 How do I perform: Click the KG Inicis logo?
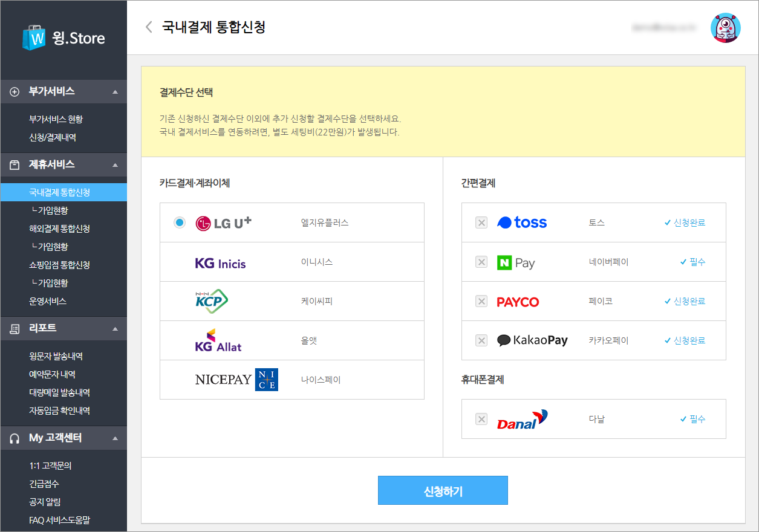click(220, 263)
